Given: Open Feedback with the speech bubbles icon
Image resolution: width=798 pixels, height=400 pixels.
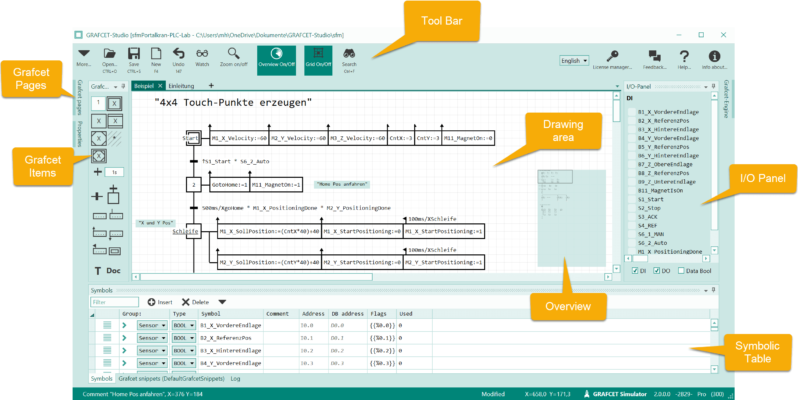Looking at the screenshot, I should point(654,55).
